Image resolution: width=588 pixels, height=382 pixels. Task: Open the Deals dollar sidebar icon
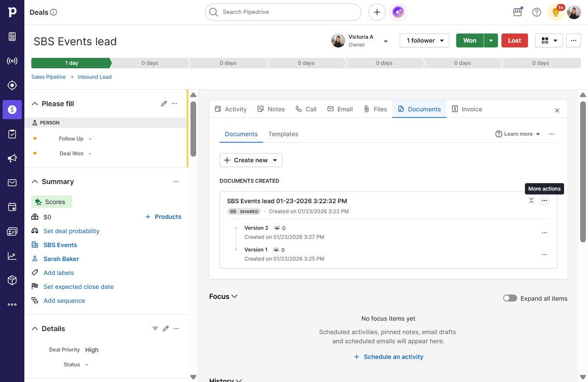[x=12, y=110]
